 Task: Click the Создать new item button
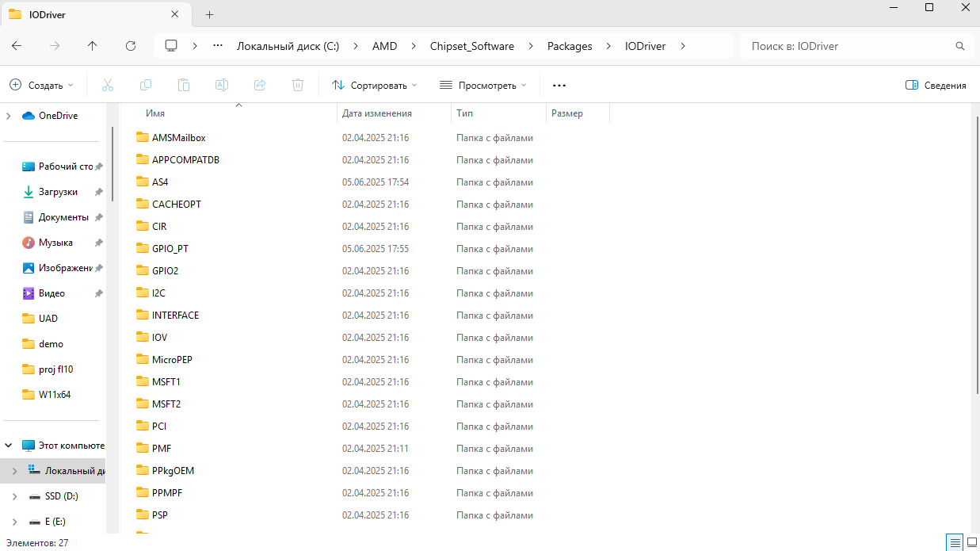pos(41,85)
